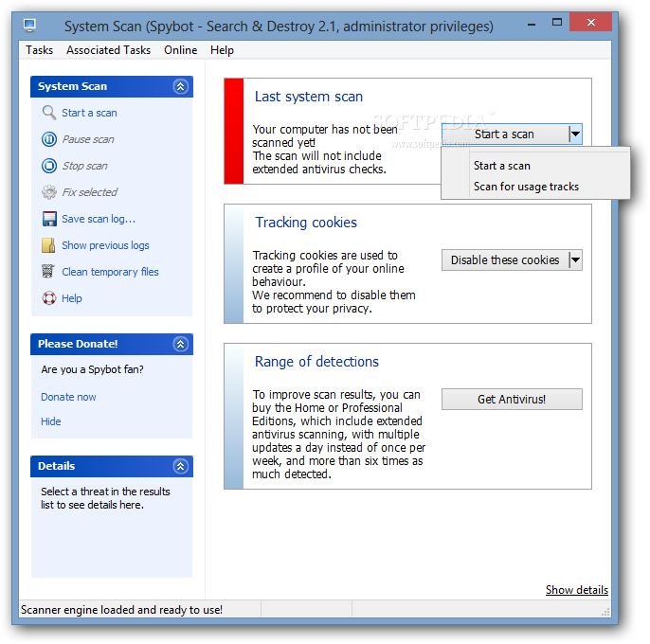Click the Show previous logs link
The image size is (650, 644).
(x=105, y=245)
